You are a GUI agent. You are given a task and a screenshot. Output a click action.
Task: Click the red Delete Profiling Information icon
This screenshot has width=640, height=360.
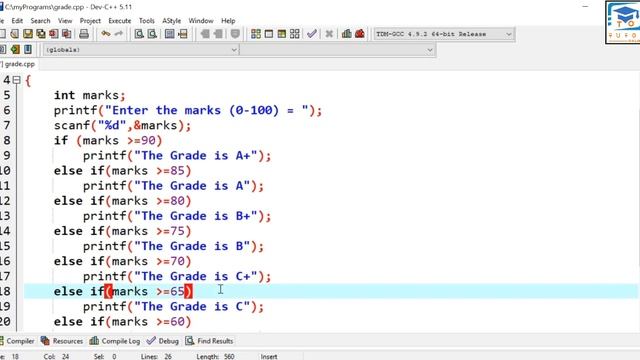(x=360, y=34)
